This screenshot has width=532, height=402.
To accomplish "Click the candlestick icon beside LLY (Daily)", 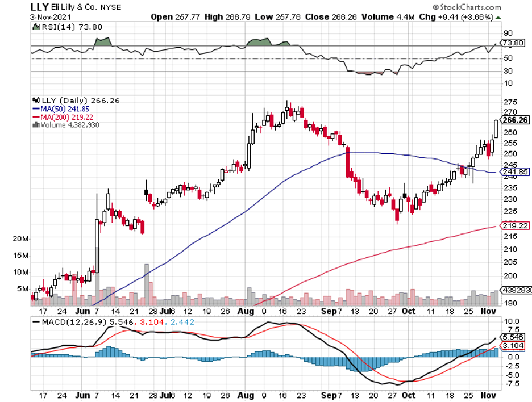I will 37,99.
